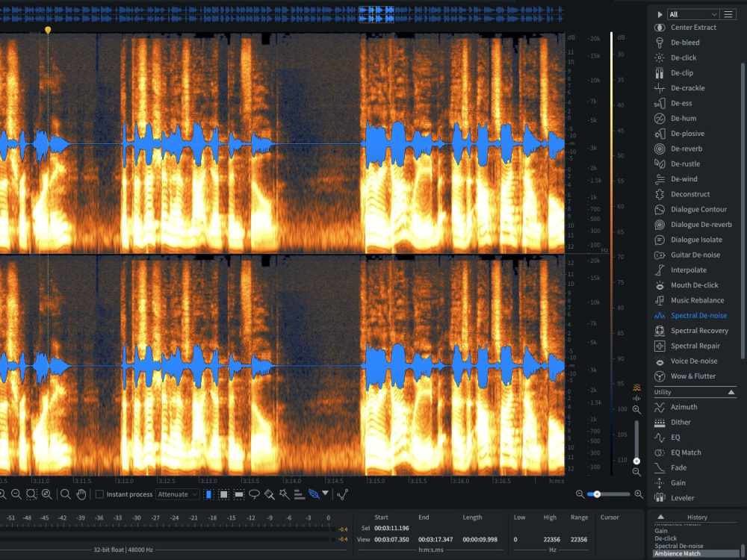Zoom in horizontally with the timeline plus magnifier
The width and height of the screenshot is (747, 560).
tap(639, 494)
